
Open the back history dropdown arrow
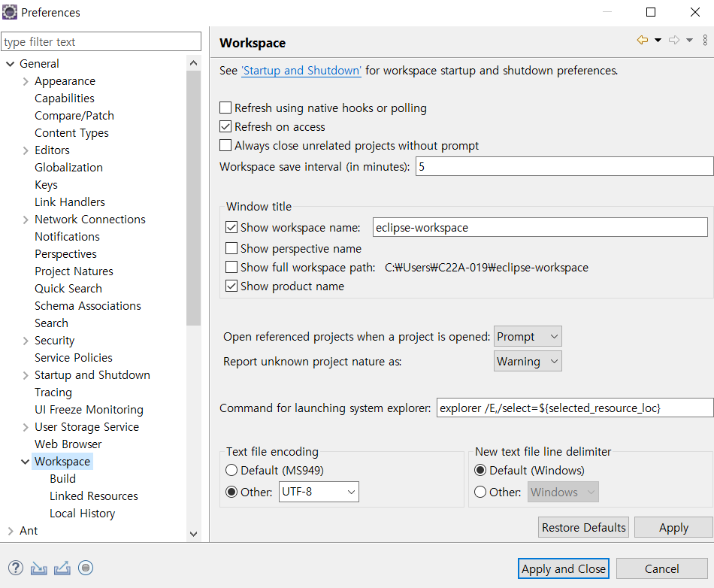pyautogui.click(x=658, y=40)
